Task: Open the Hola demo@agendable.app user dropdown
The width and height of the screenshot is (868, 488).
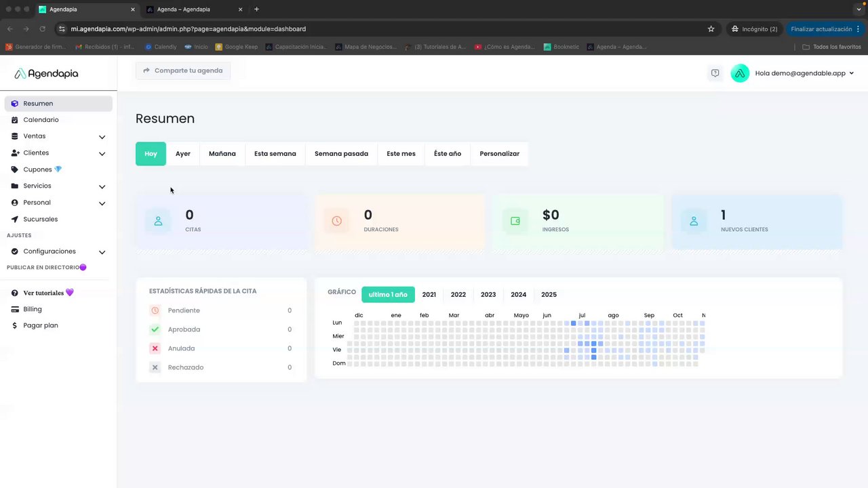Action: [x=804, y=73]
